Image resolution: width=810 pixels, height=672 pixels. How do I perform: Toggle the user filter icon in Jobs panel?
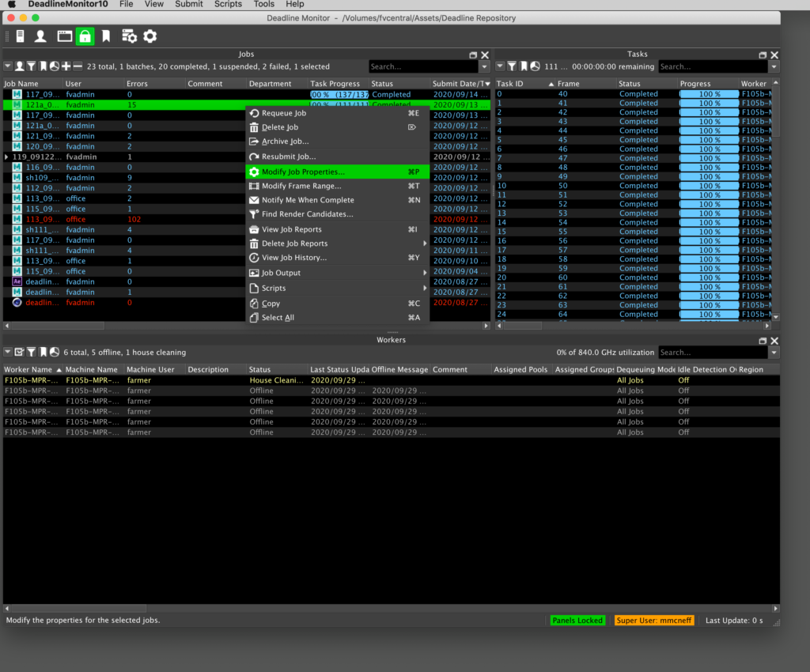(x=20, y=66)
